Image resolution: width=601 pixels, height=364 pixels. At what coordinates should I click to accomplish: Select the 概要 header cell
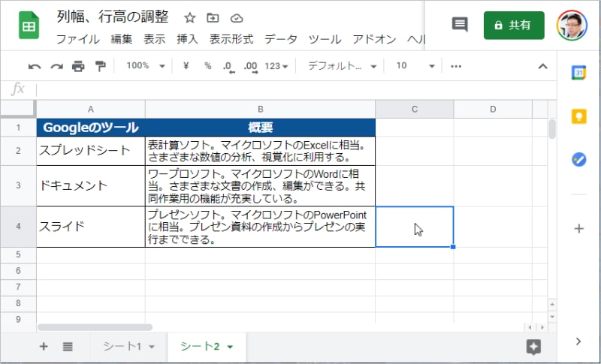coord(260,128)
